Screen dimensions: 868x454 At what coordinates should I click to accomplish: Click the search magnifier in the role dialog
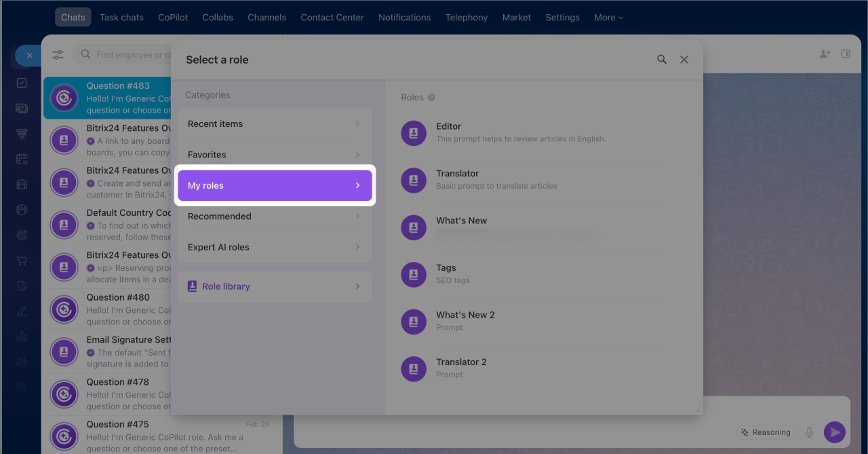[x=661, y=60]
